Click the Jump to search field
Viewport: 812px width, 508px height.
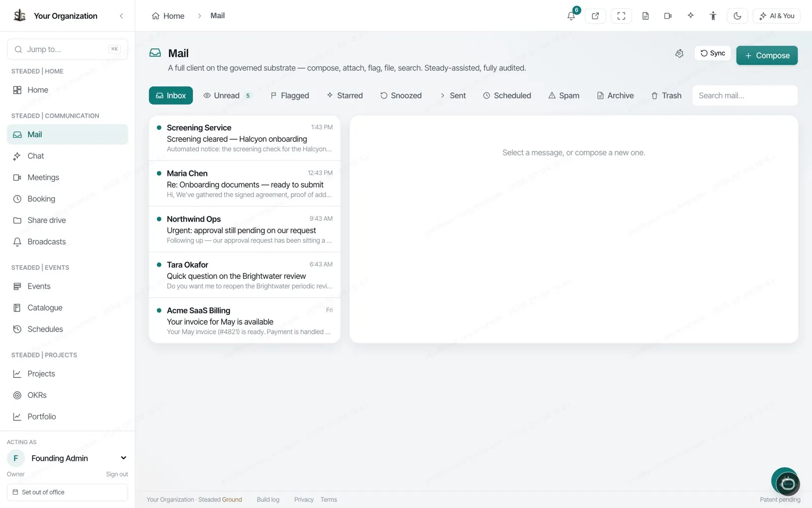67,49
